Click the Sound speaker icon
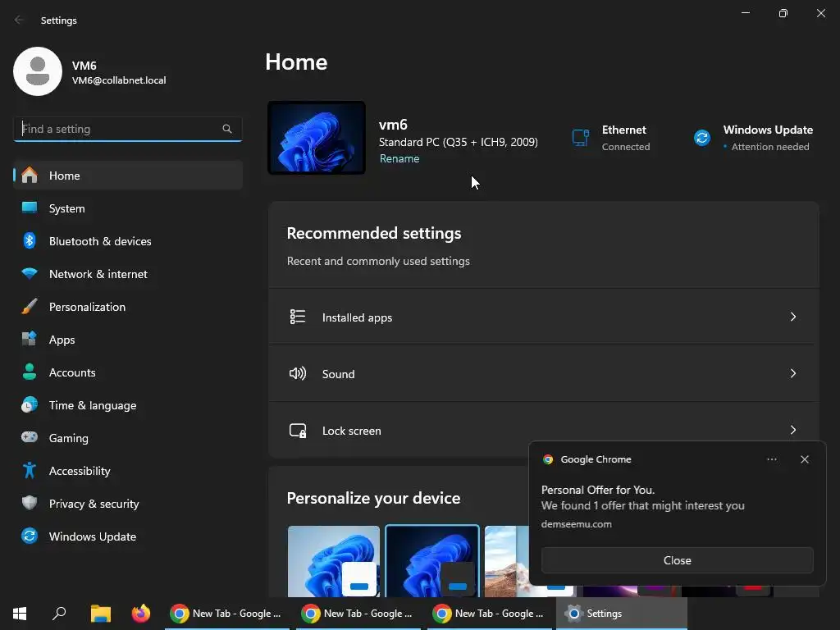This screenshot has height=630, width=840. click(x=297, y=373)
